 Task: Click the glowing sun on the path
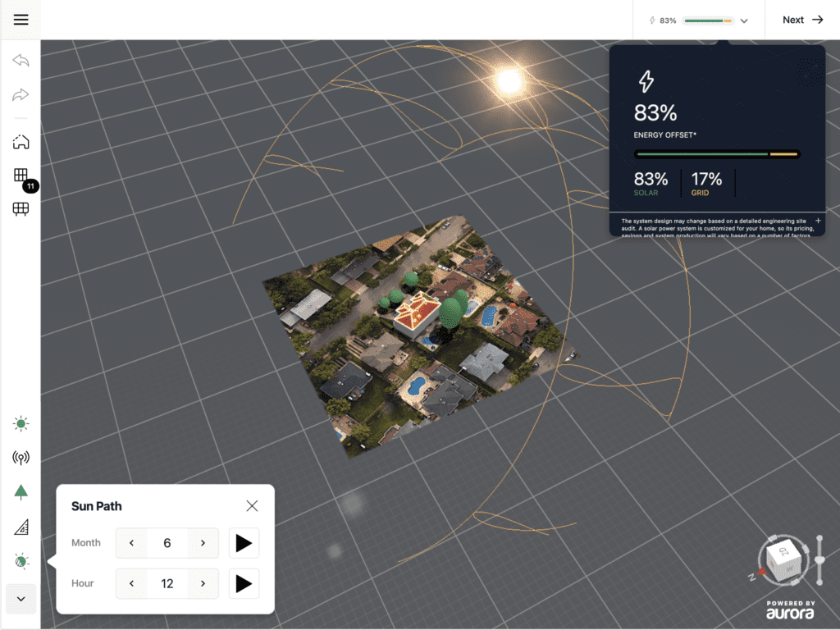coord(509,81)
